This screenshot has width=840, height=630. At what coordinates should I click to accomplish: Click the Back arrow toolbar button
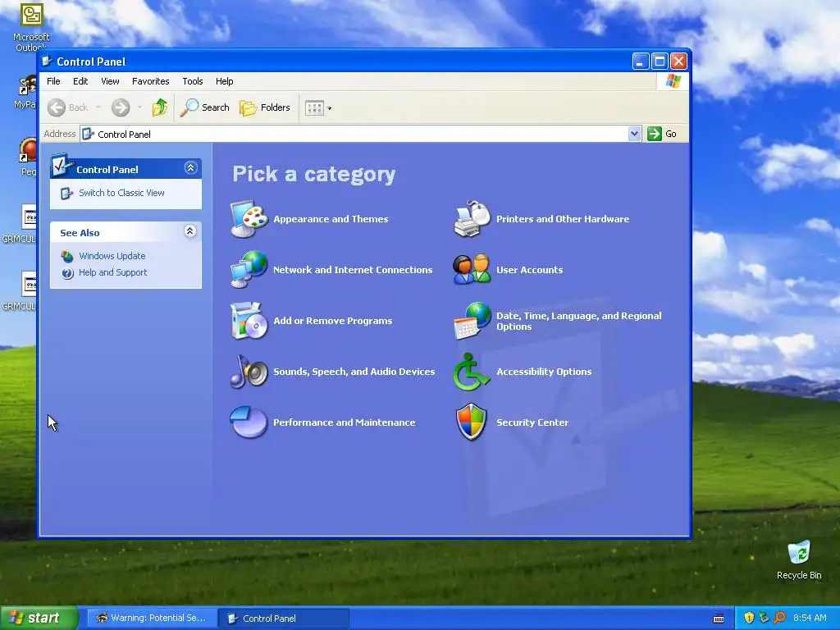click(x=67, y=107)
